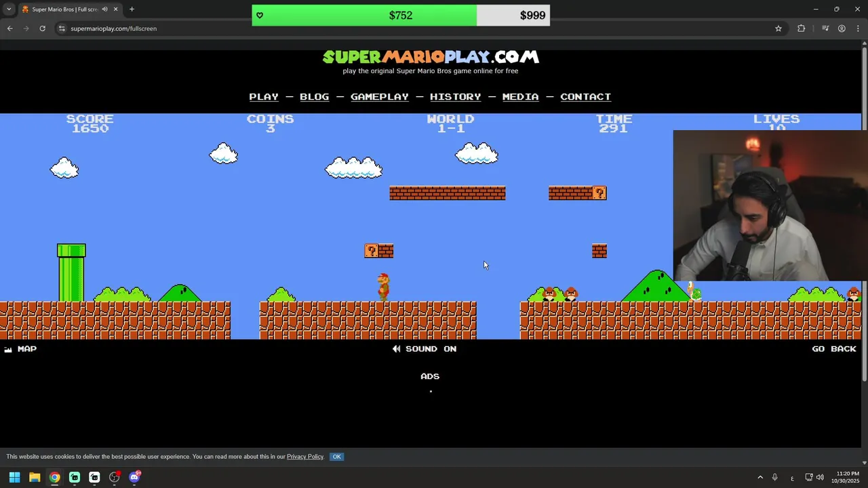
Task: Click the TIME 291 counter
Action: coord(614,123)
